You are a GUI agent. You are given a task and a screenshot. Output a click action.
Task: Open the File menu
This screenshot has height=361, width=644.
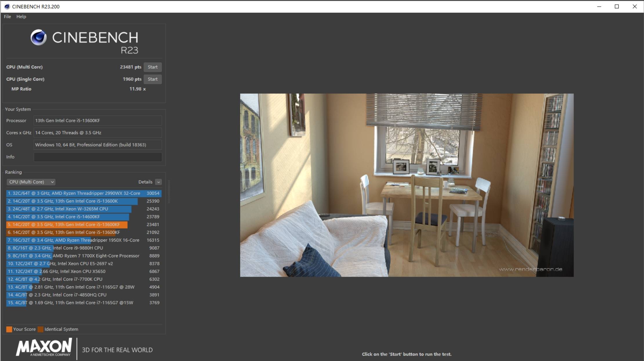(7, 17)
